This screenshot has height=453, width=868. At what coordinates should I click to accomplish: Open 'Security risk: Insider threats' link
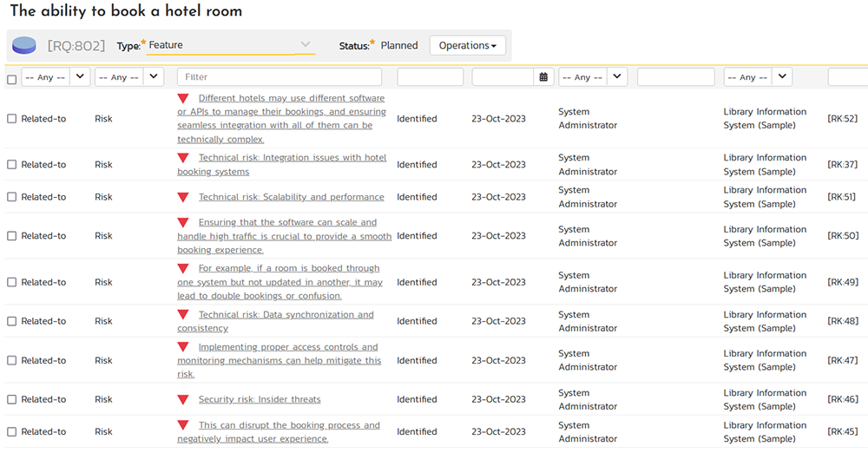tap(260, 400)
